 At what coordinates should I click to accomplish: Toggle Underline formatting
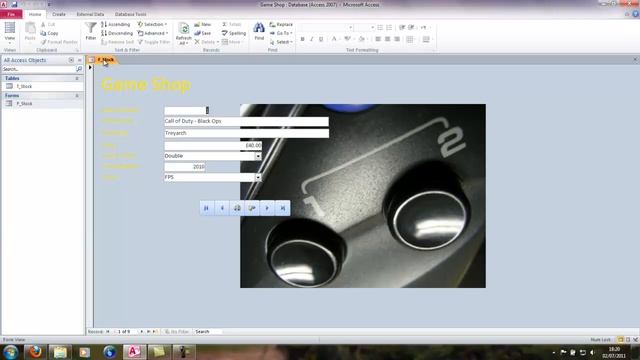click(321, 39)
